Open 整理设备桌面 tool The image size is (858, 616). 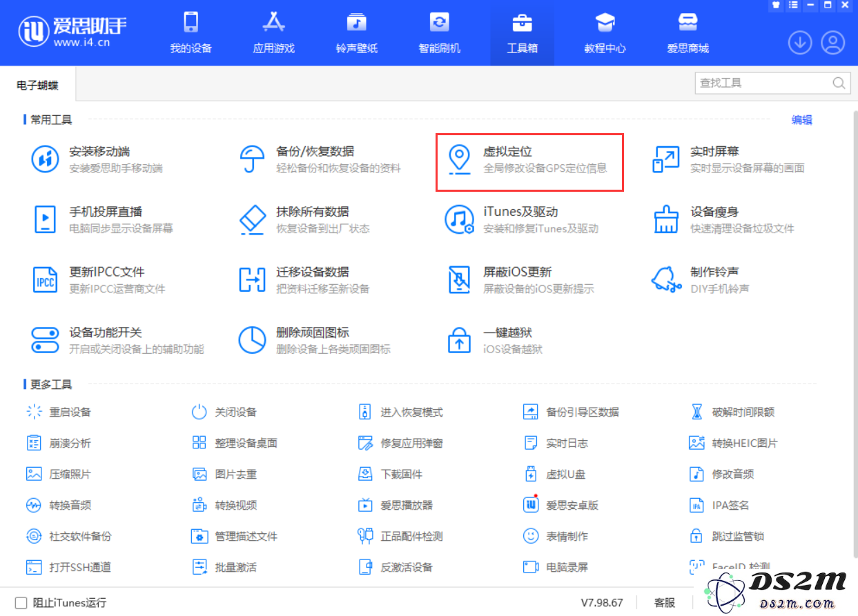point(235,443)
